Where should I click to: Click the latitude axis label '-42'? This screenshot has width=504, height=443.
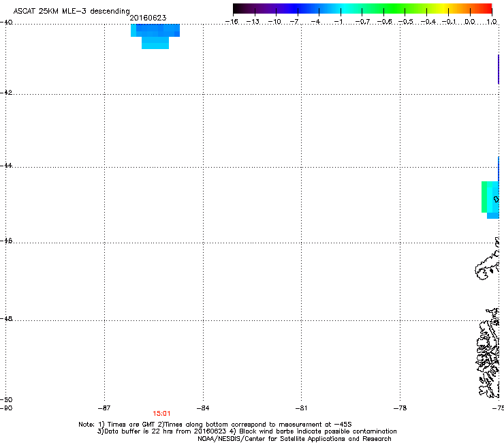click(x=6, y=92)
